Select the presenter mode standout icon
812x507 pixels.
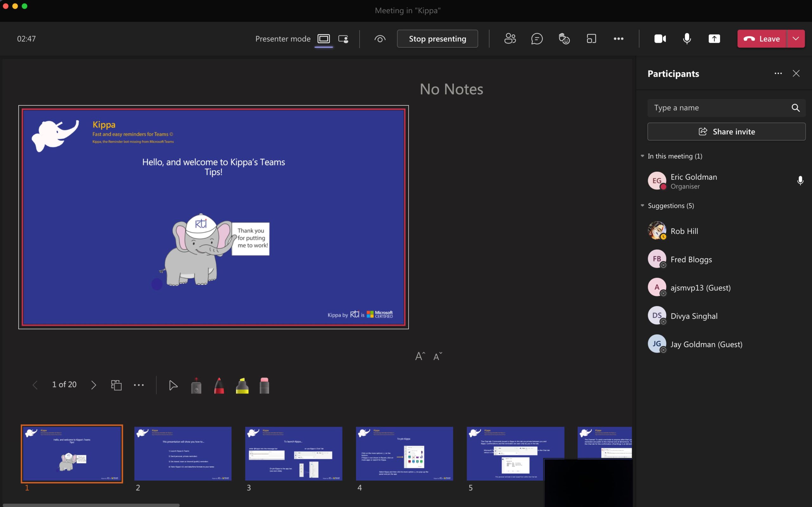343,39
